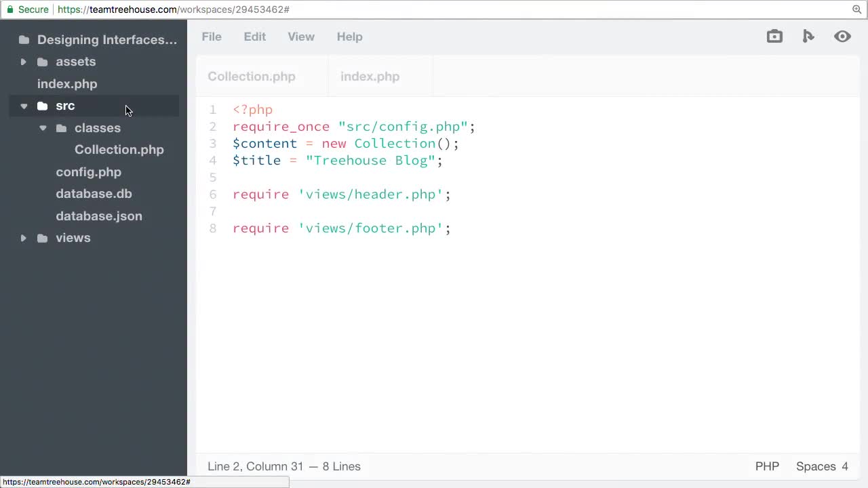Expand the assets folder in the sidebar
This screenshot has width=868, height=488.
pyautogui.click(x=23, y=62)
